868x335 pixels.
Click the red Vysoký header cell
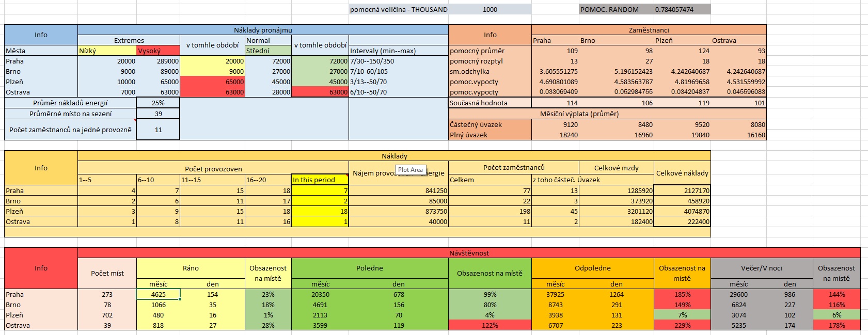[x=158, y=51]
